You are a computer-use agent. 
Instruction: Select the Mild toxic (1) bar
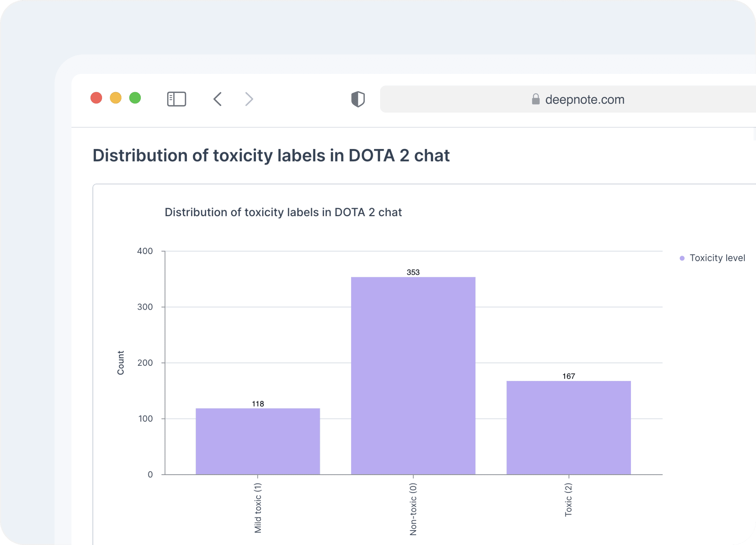258,441
